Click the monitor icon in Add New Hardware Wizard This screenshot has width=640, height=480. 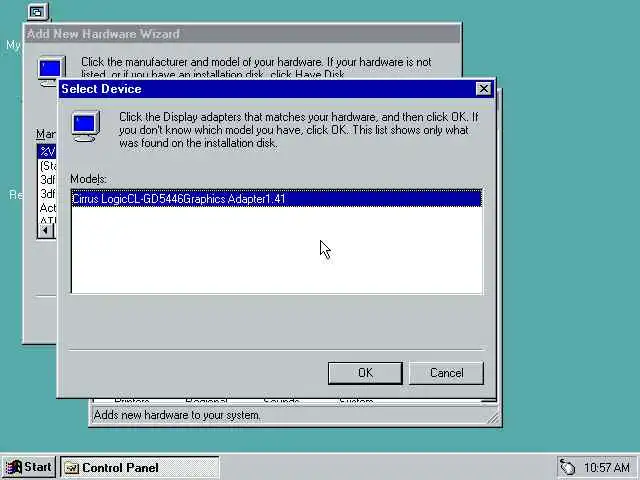51,71
